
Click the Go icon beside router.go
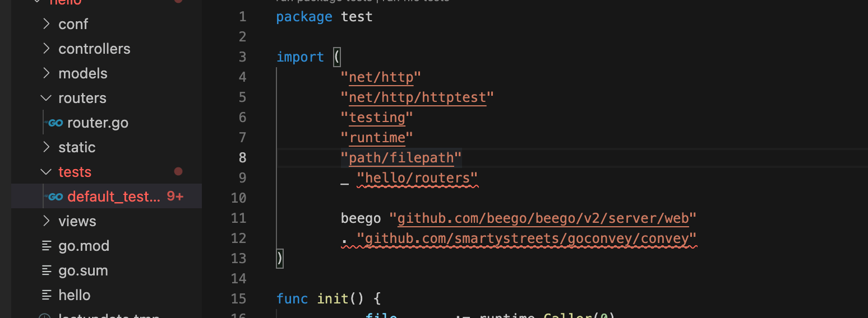tap(55, 123)
